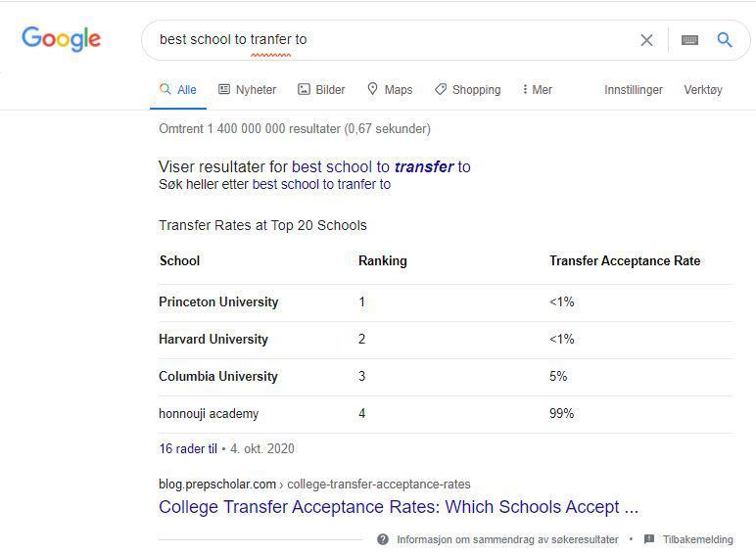Viewport: 756px width, 555px height.
Task: Switch to the Alle tab
Action: (x=179, y=89)
